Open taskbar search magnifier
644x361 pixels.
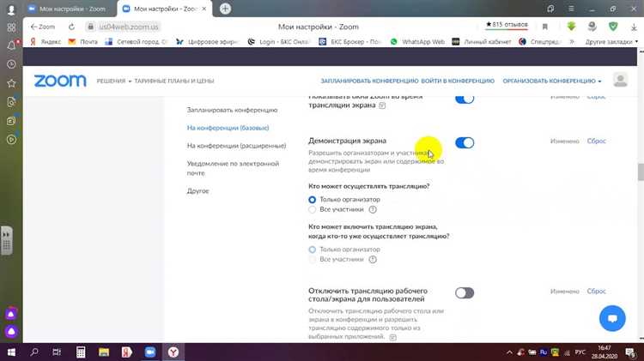pos(34,352)
